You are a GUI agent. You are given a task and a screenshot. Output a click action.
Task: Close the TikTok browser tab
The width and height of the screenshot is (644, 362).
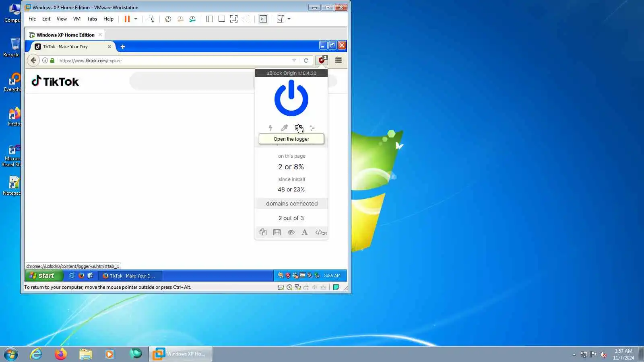tap(109, 47)
